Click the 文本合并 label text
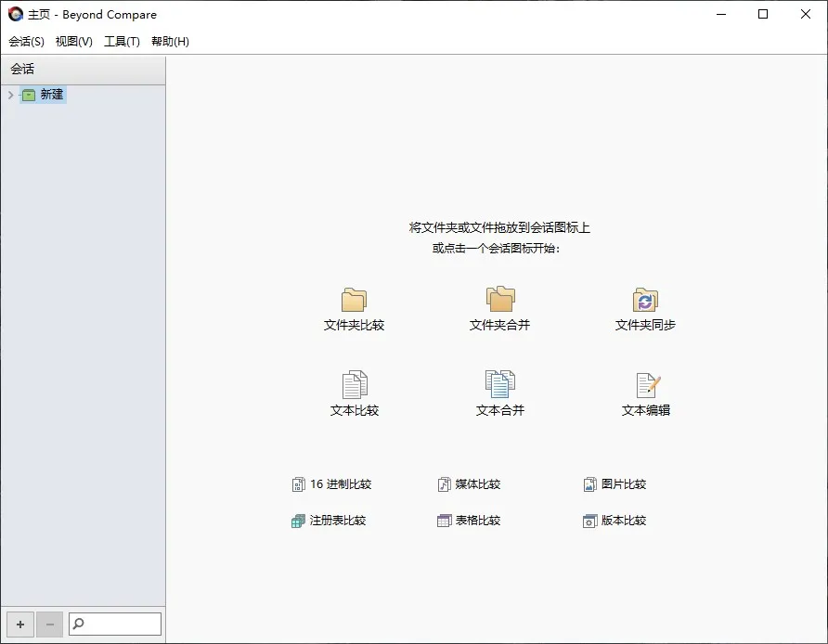The height and width of the screenshot is (644, 828). click(x=500, y=410)
